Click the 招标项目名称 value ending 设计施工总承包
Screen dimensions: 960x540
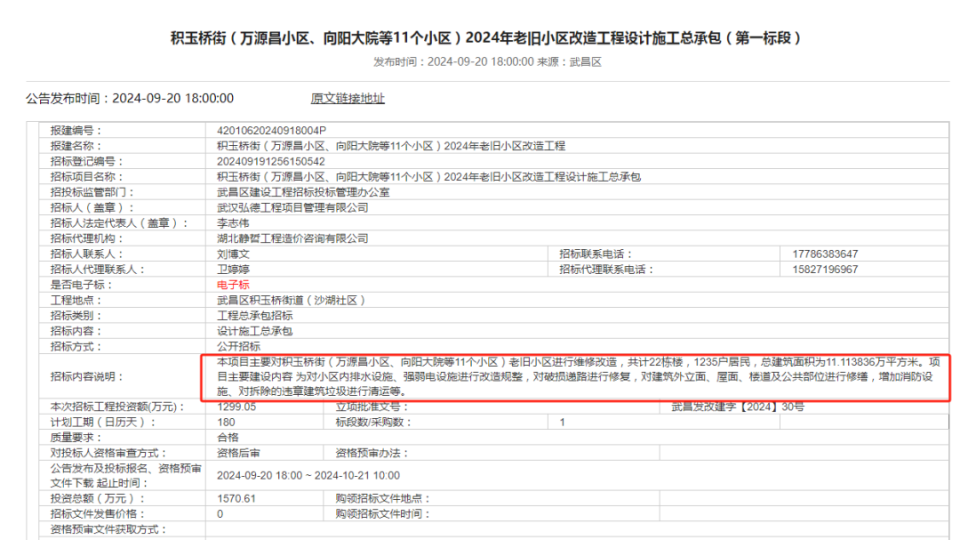429,177
